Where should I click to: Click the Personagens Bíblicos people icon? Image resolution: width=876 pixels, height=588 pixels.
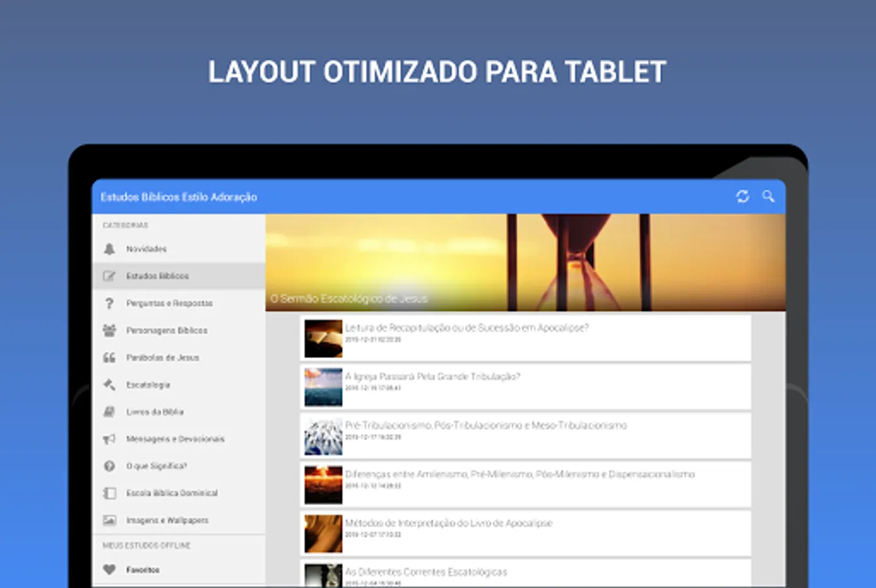point(109,331)
